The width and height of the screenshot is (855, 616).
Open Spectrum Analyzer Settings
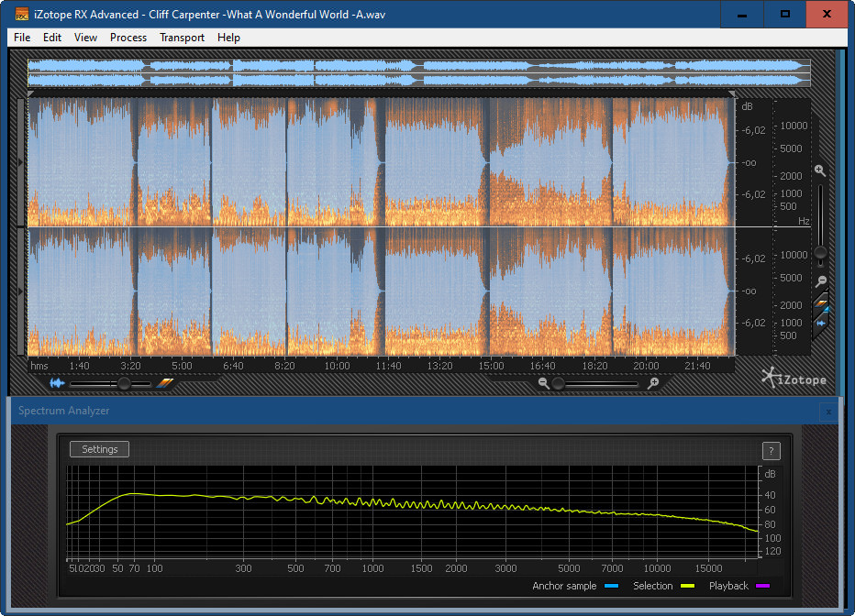[100, 449]
